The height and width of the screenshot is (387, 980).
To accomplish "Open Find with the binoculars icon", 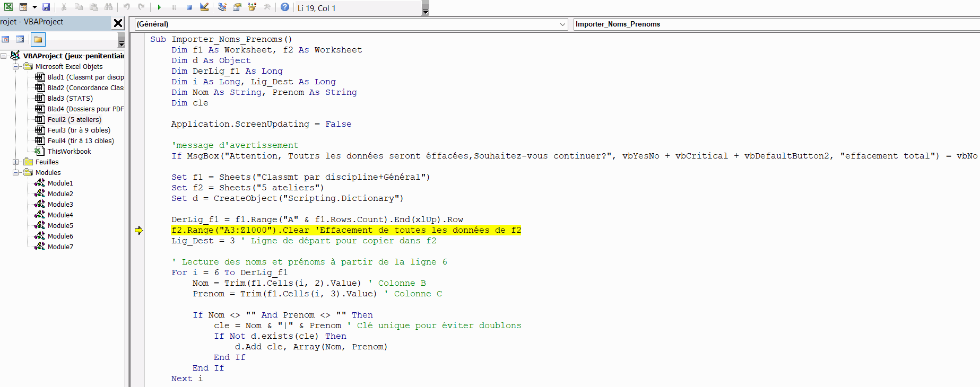I will pos(108,7).
